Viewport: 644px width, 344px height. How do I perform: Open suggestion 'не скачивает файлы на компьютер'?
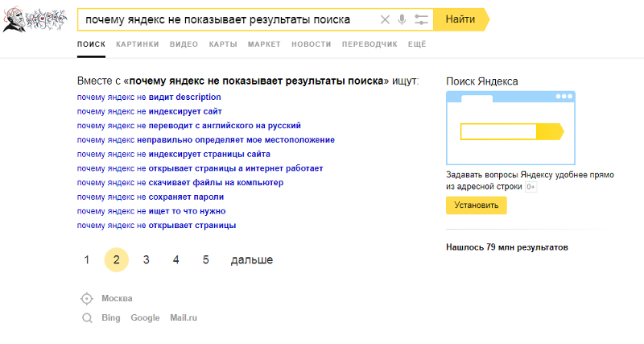click(x=180, y=183)
